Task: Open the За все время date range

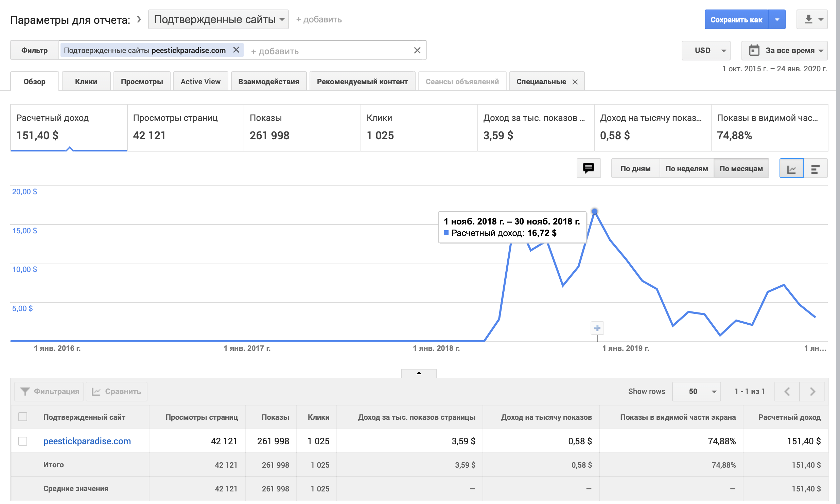Action: (x=784, y=50)
